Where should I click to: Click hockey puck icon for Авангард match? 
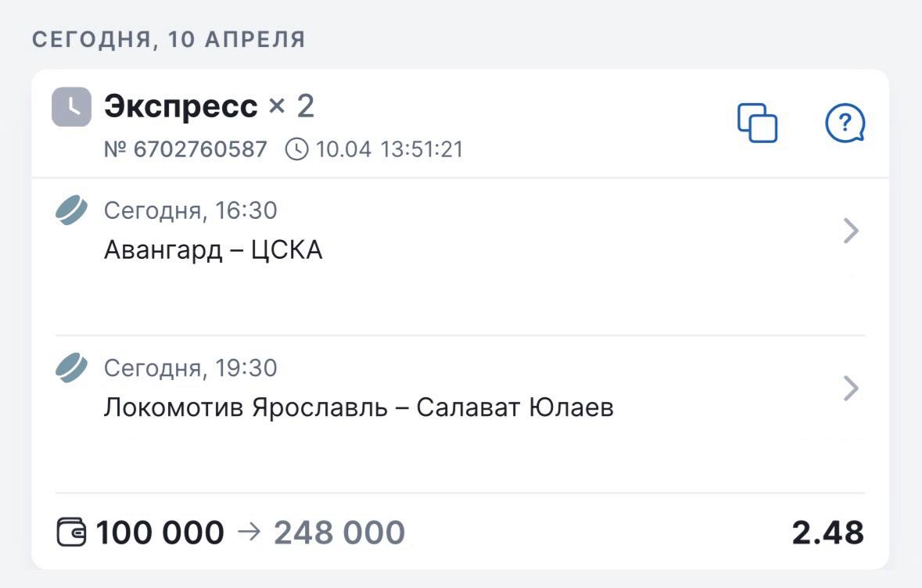[72, 210]
